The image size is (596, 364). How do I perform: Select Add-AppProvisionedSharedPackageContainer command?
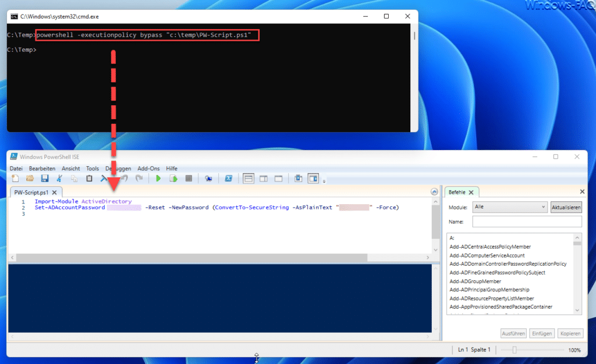(x=501, y=306)
